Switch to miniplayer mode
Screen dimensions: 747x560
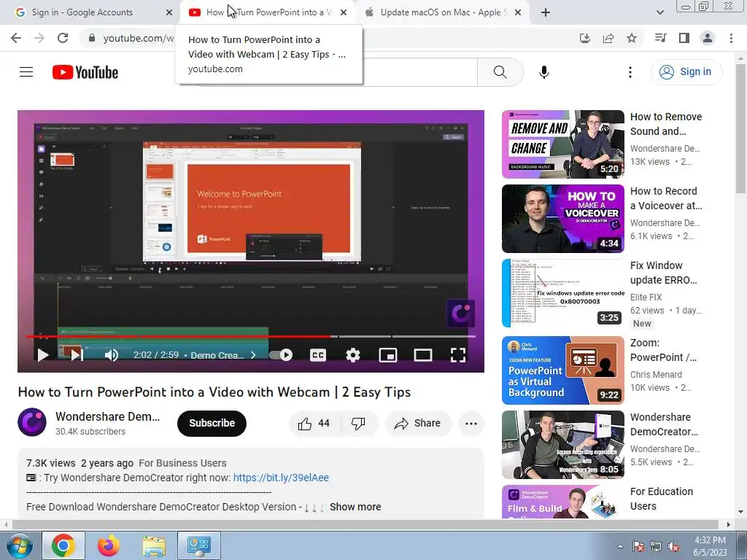point(388,355)
